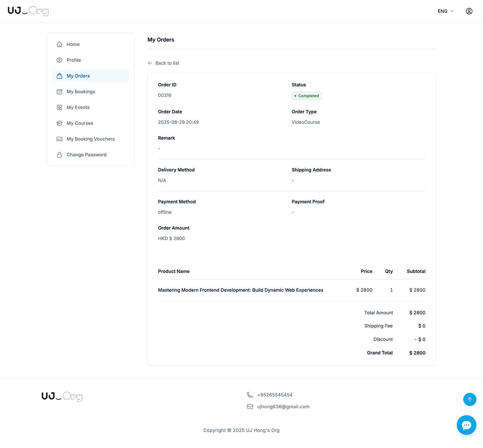
Task: Click the Completed status badge
Action: pyautogui.click(x=306, y=96)
